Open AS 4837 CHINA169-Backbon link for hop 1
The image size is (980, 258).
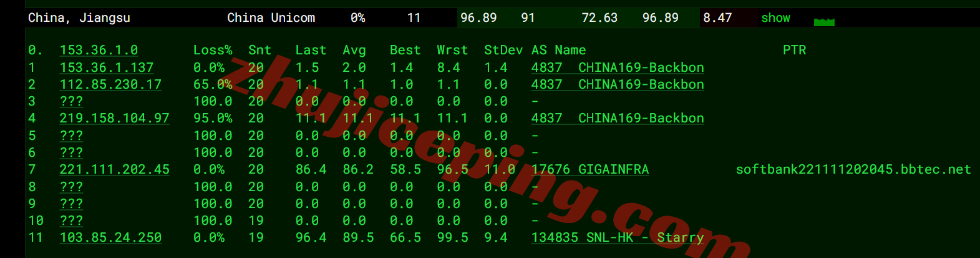pos(618,67)
